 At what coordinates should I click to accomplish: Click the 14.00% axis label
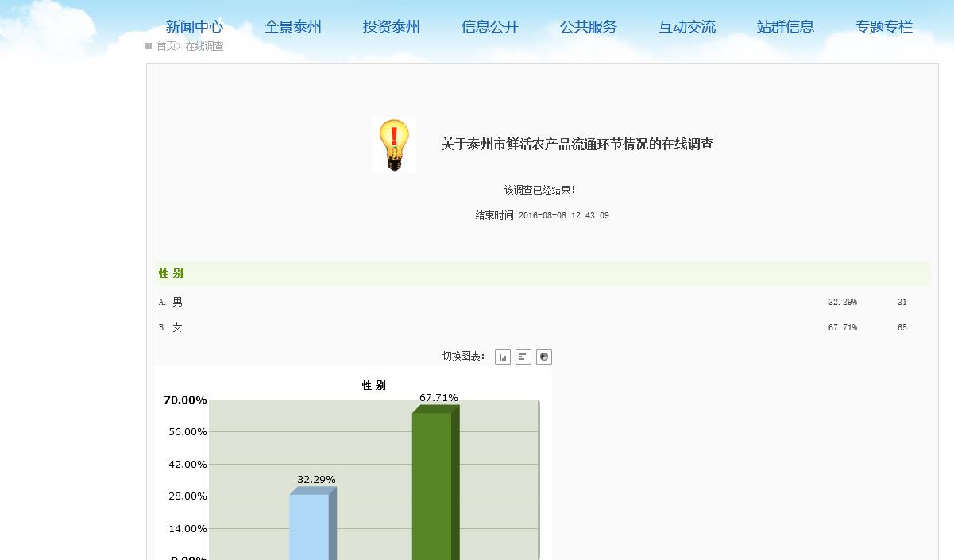pos(187,528)
